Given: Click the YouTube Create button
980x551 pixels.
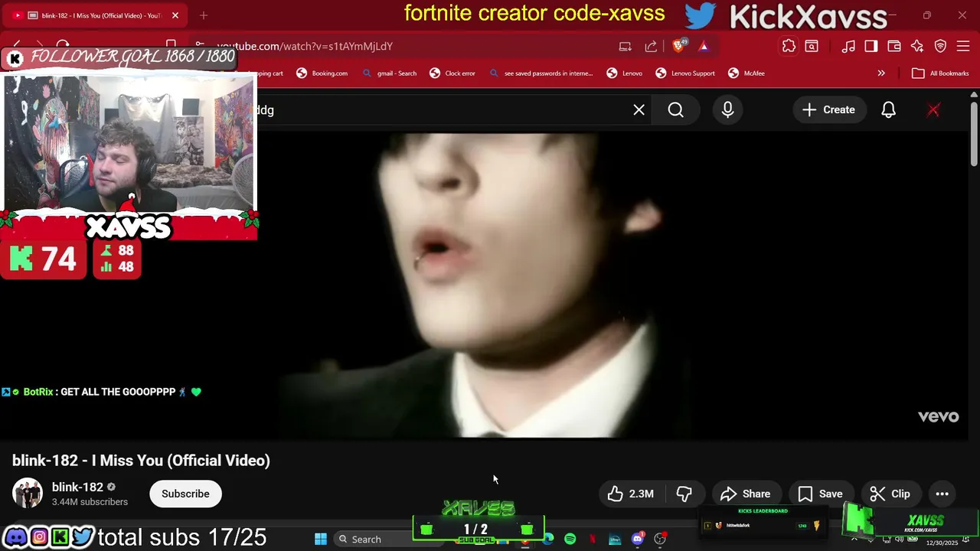Looking at the screenshot, I should pyautogui.click(x=828, y=110).
